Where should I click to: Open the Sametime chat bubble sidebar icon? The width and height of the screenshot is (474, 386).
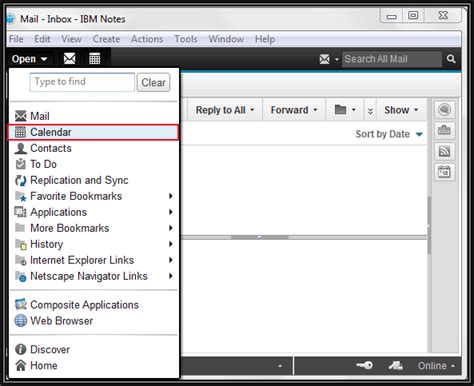(x=444, y=109)
